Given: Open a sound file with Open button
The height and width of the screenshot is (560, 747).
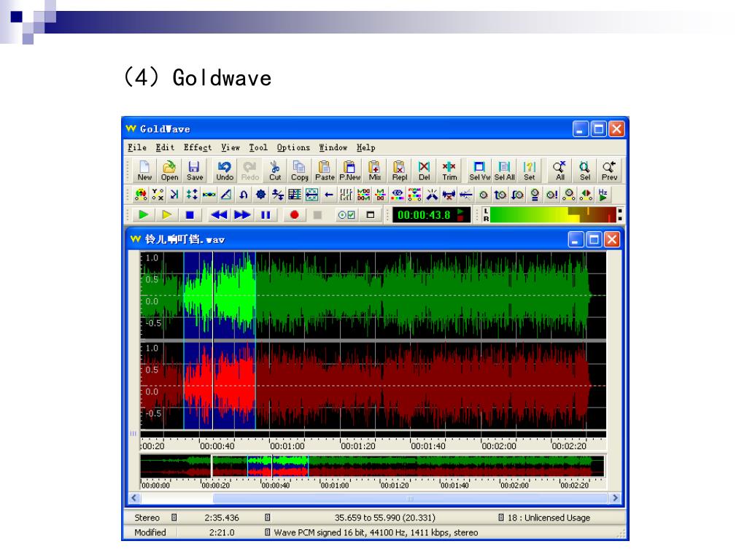Looking at the screenshot, I should [x=169, y=171].
